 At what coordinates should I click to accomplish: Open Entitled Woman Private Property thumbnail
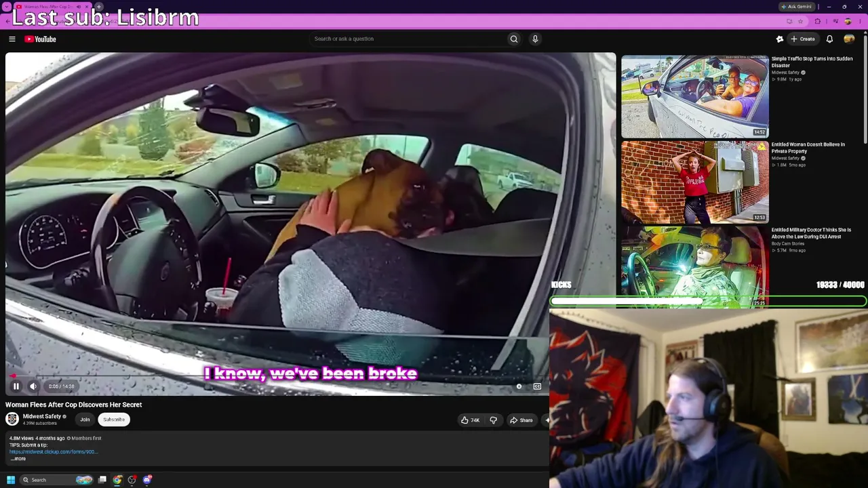pos(695,182)
